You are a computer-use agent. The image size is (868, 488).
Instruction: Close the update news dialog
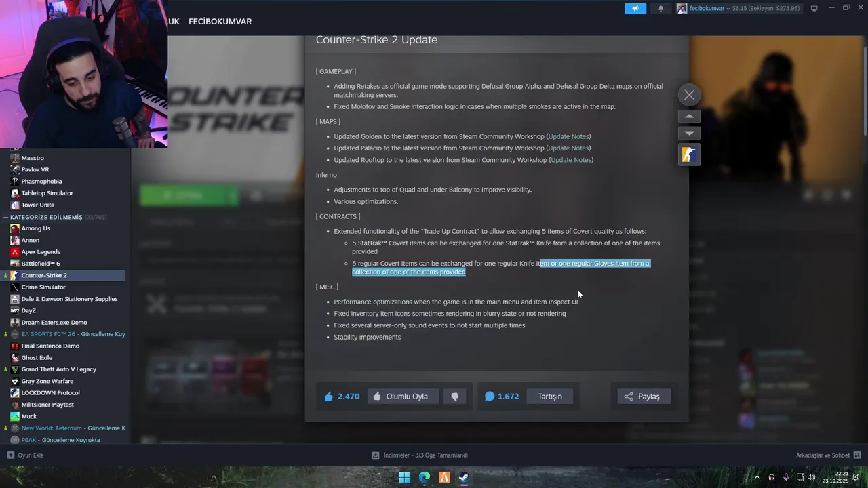(689, 95)
